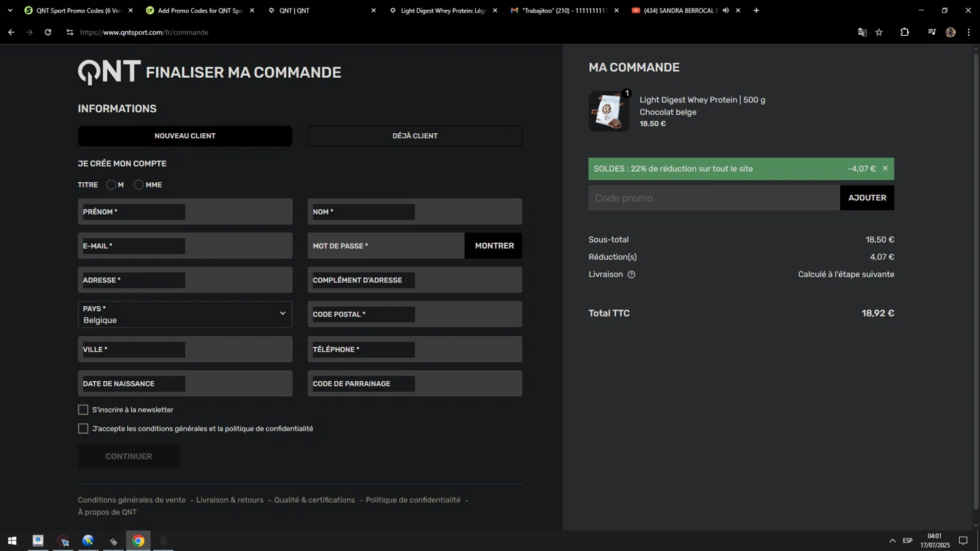Image resolution: width=980 pixels, height=551 pixels.
Task: Open the Livraison help question mark icon
Action: pos(631,275)
